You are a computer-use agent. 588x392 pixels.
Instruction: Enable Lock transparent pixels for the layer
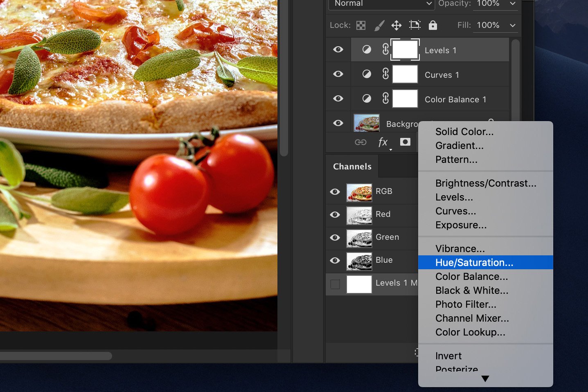[x=360, y=25]
